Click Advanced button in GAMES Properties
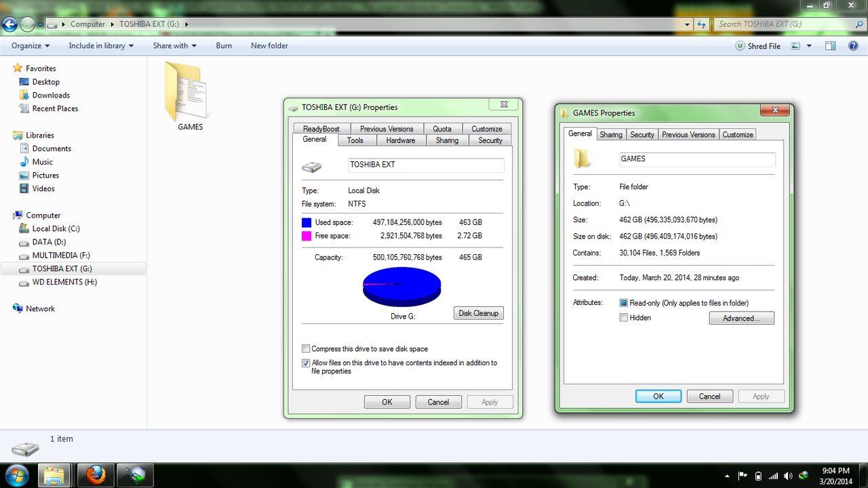This screenshot has height=488, width=868. [741, 318]
